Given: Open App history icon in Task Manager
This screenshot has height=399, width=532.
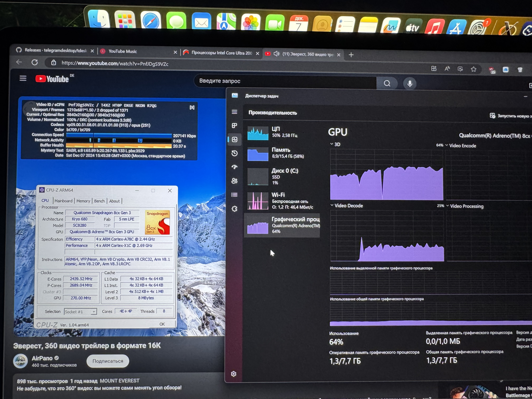Looking at the screenshot, I should click(x=234, y=153).
